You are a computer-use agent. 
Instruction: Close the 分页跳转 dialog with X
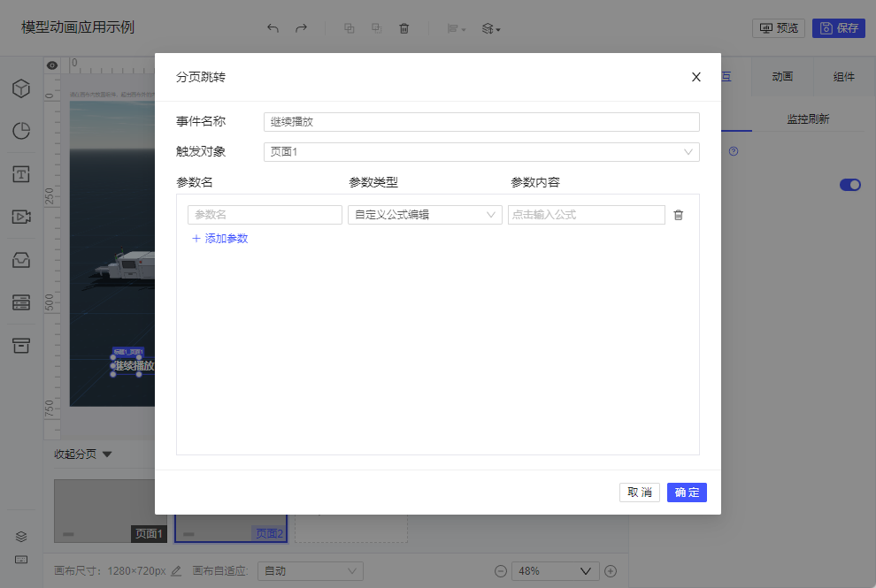click(696, 77)
